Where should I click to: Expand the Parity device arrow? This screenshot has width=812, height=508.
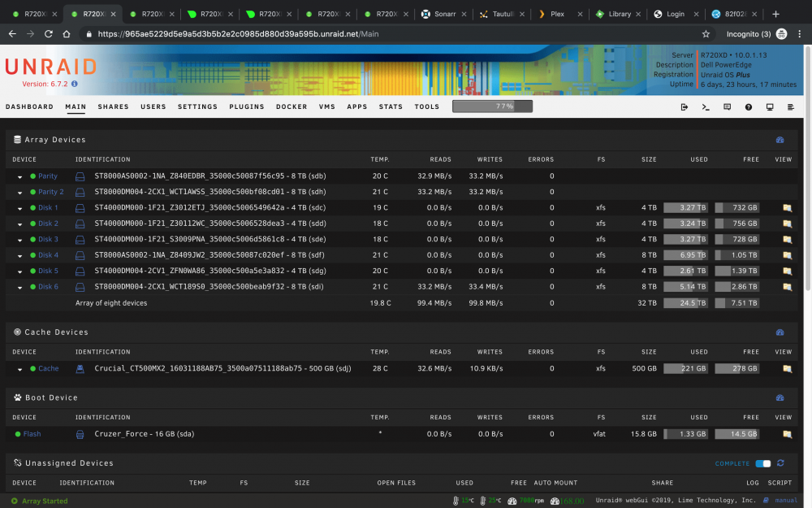point(19,176)
